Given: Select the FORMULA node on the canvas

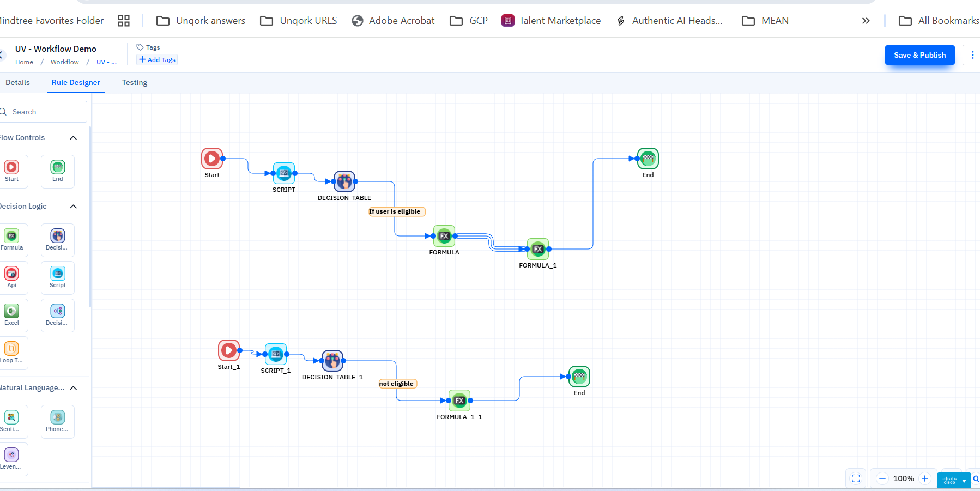Looking at the screenshot, I should 444,236.
